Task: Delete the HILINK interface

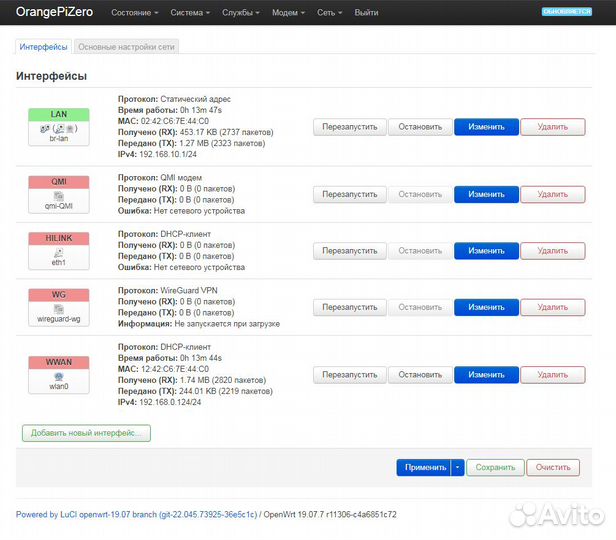Action: click(553, 251)
